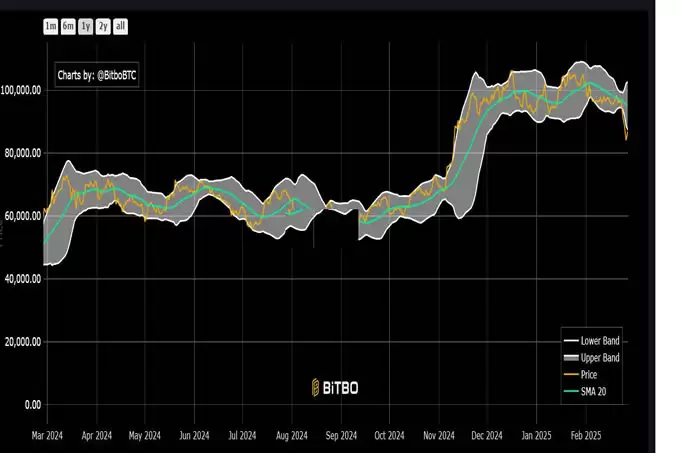Open the Charts by @BitboBTC label
The height and width of the screenshot is (453, 680).
tap(97, 75)
